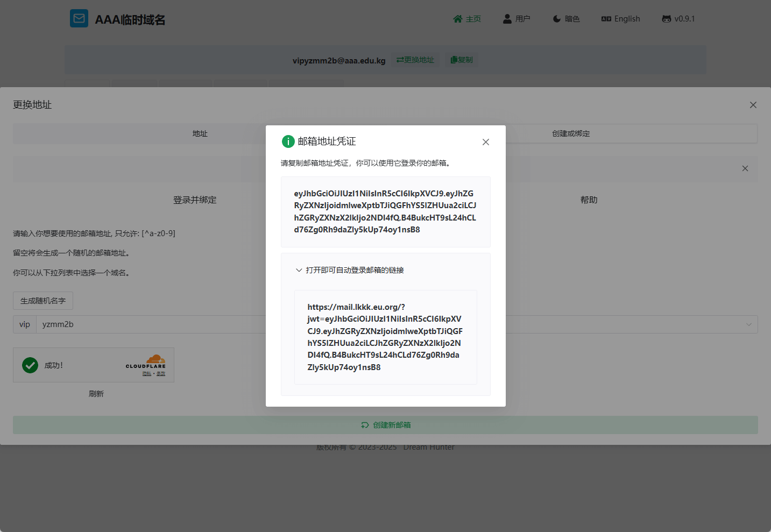Go to 主页 home in header
The height and width of the screenshot is (532, 771).
click(x=467, y=19)
